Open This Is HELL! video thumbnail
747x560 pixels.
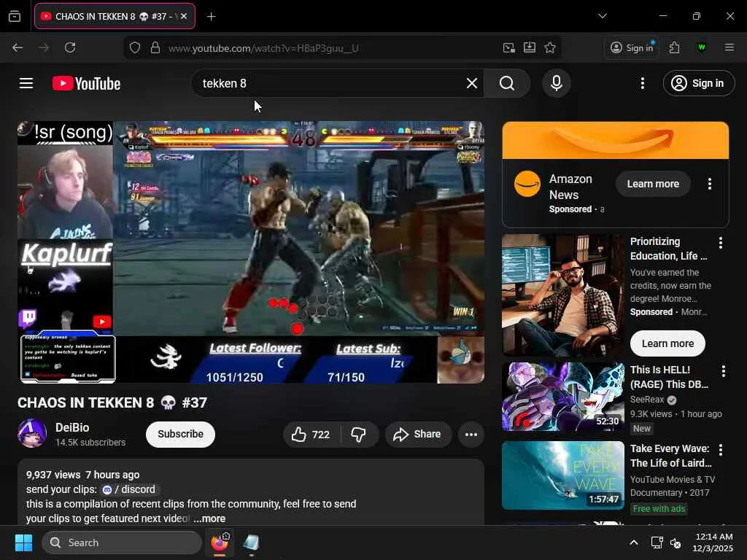click(x=563, y=397)
